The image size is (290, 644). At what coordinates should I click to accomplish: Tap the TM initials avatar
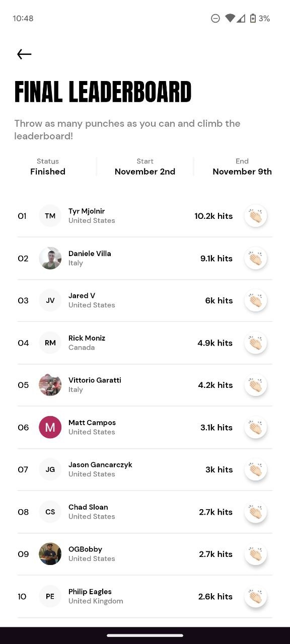50,216
